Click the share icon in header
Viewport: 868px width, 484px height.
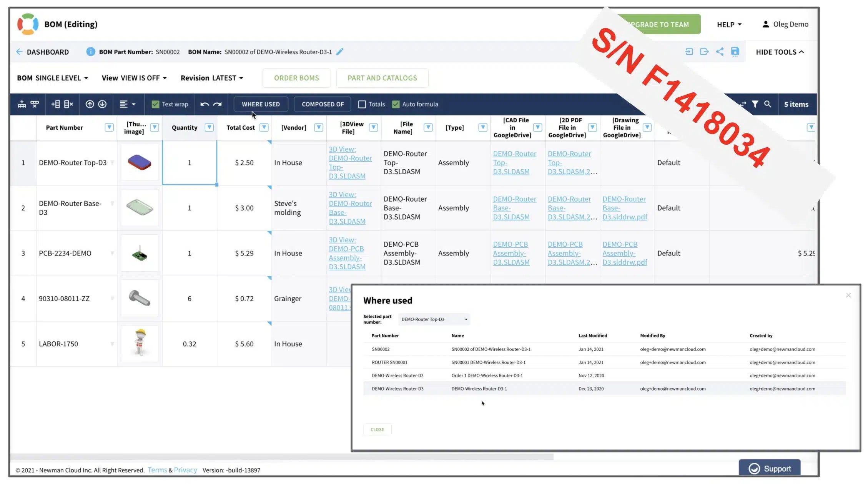pyautogui.click(x=720, y=52)
